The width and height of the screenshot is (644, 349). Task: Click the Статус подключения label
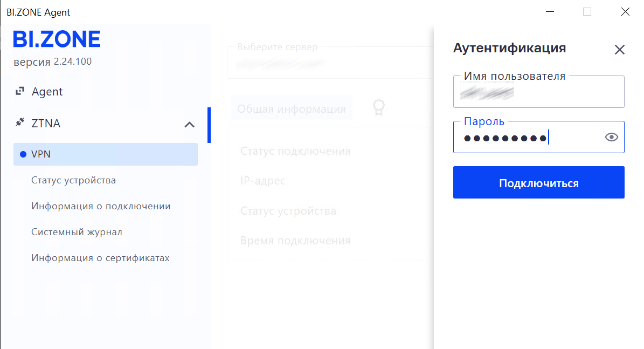[295, 151]
